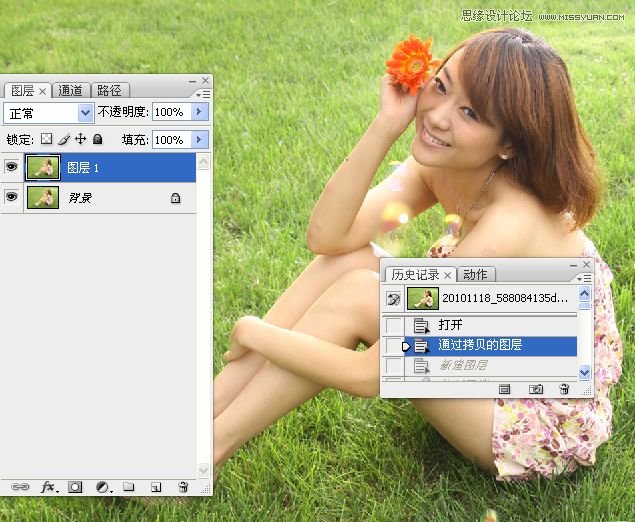Hide the 图层 1 layer

[x=12, y=168]
